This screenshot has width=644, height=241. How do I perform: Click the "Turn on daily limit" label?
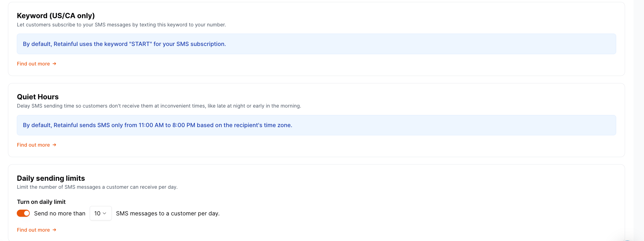pyautogui.click(x=41, y=202)
